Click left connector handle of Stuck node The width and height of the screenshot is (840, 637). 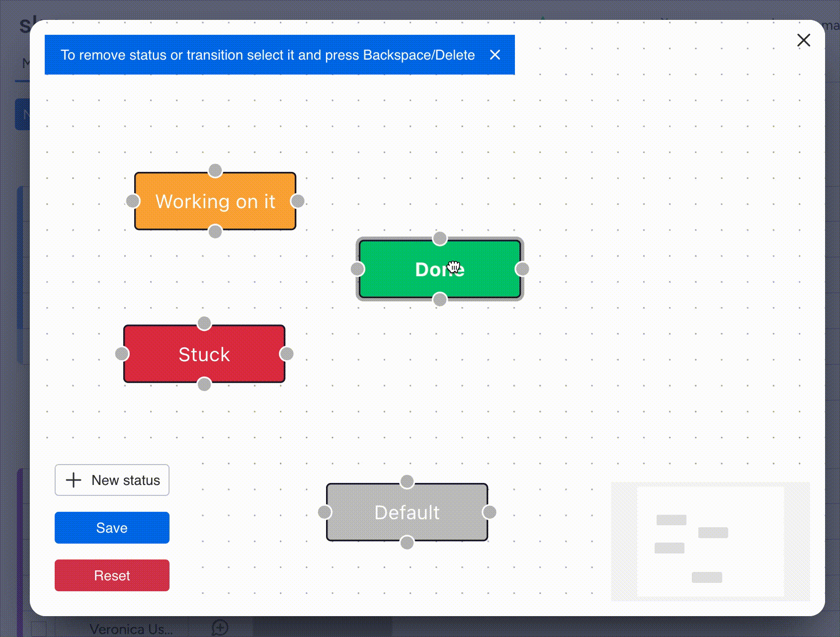point(122,354)
